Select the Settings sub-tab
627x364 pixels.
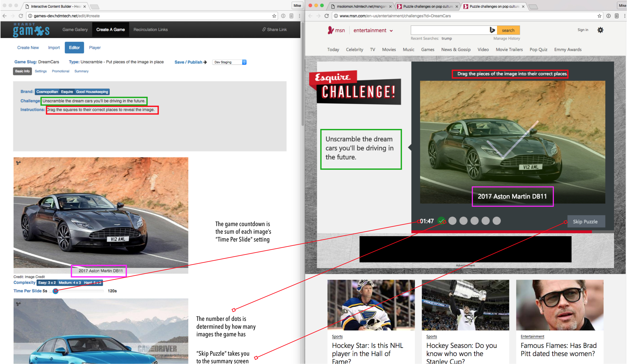[41, 71]
